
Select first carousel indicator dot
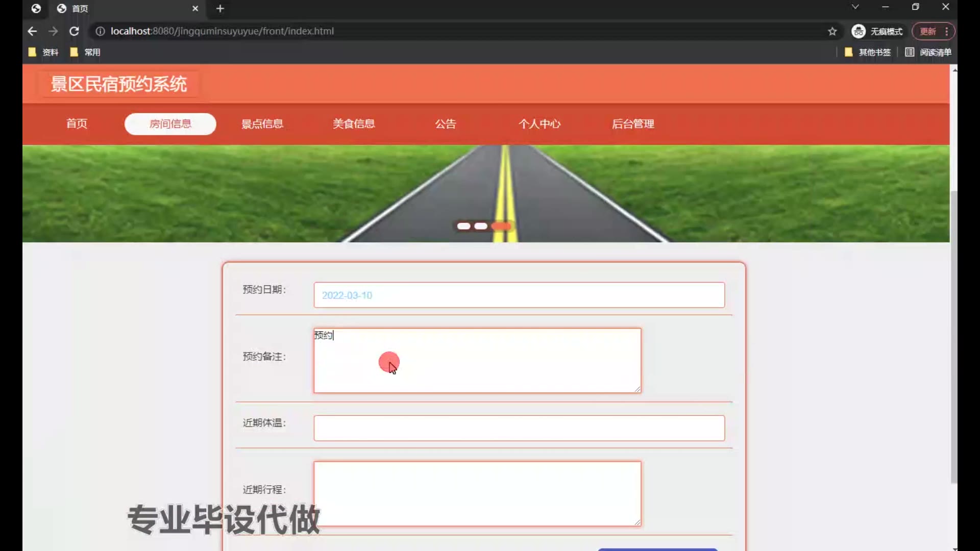(x=463, y=226)
